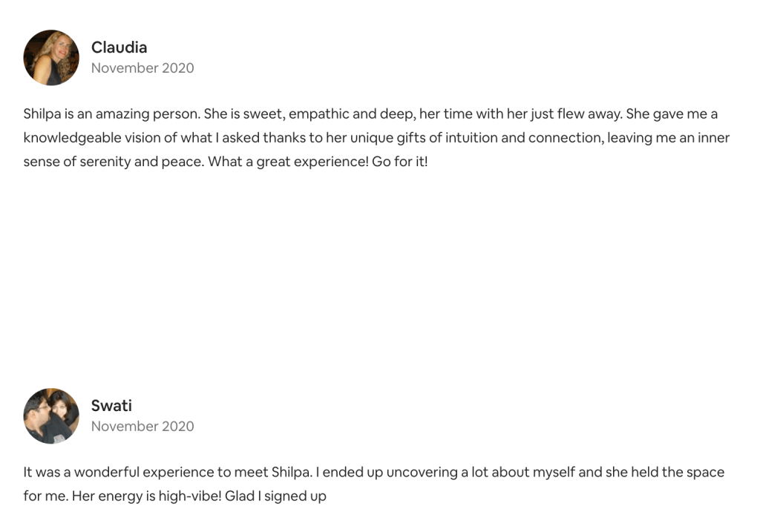Screen dimensions: 760x532
Task: Click the reviewer name Swati
Action: pos(111,406)
